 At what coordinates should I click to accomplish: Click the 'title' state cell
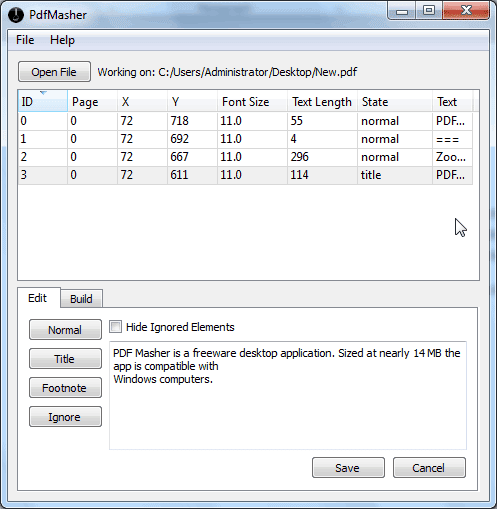click(x=395, y=175)
